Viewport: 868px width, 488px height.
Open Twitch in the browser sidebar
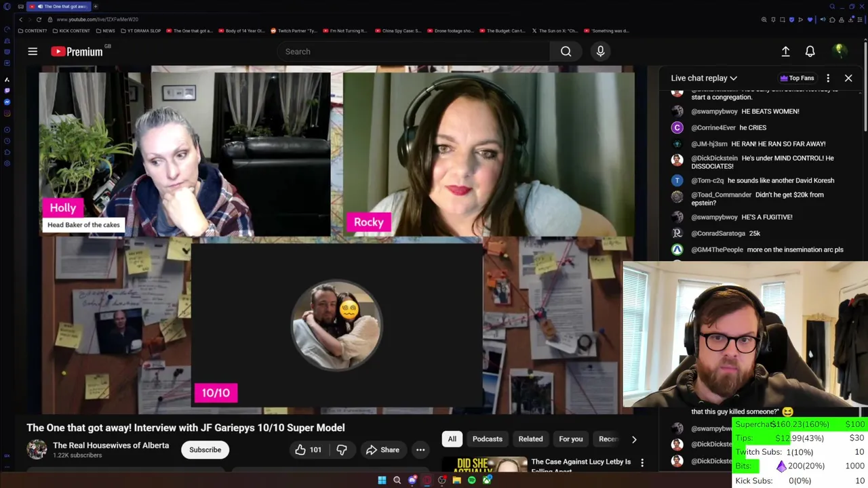[7, 90]
